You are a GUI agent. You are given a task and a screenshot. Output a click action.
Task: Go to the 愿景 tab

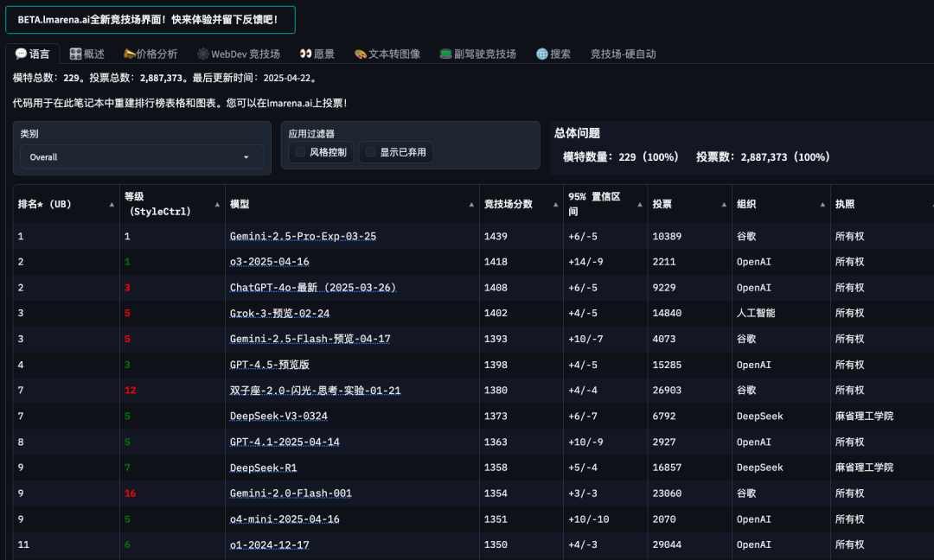click(x=317, y=54)
